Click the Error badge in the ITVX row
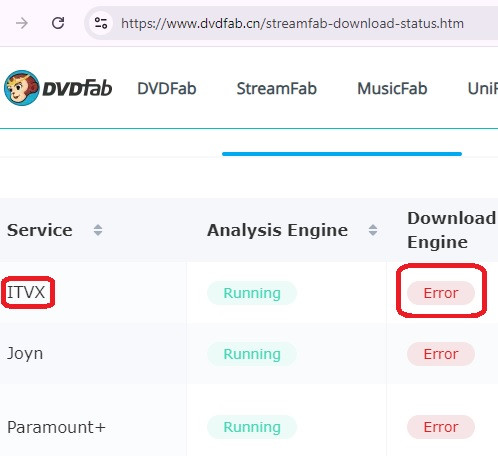 coord(441,293)
